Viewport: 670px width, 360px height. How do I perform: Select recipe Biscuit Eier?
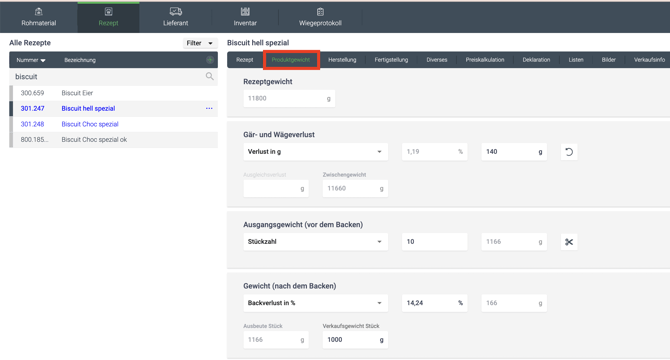114,93
